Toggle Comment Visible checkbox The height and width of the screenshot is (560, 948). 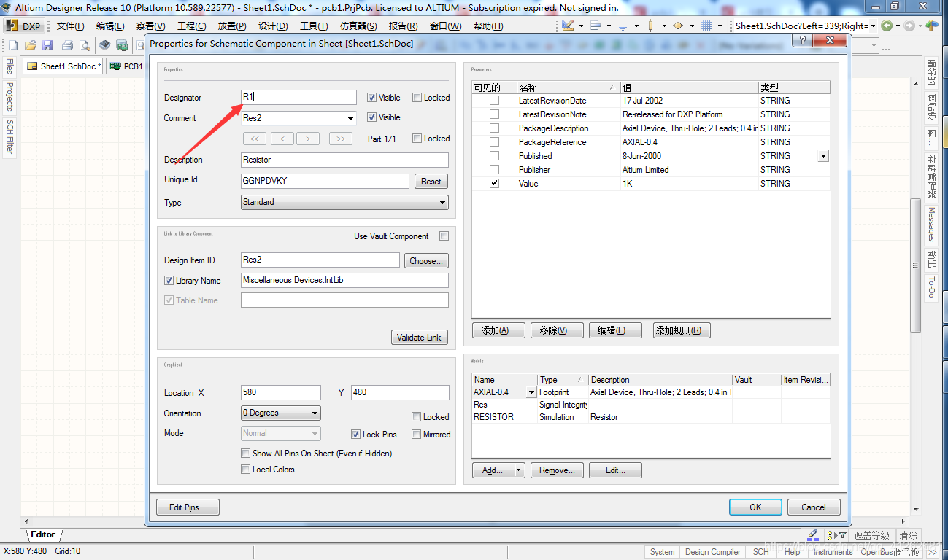371,117
